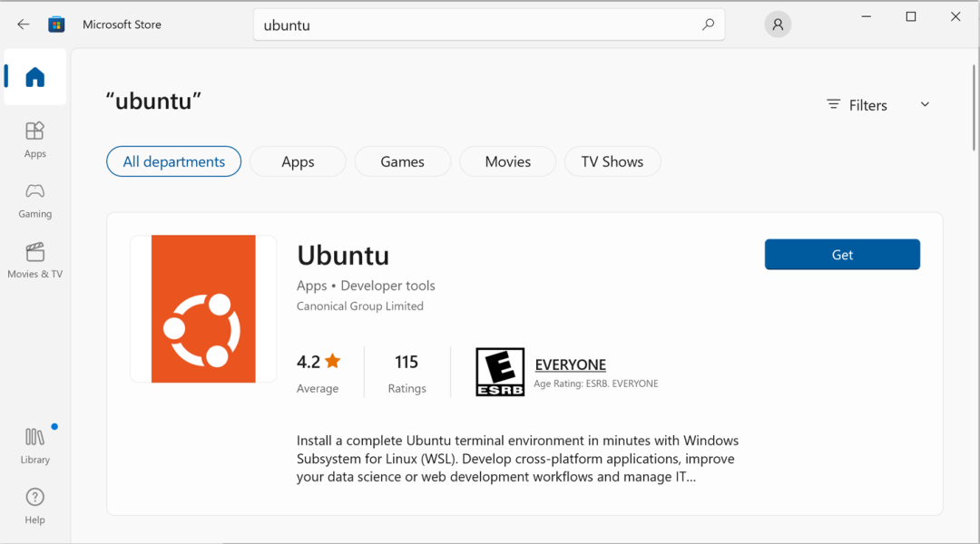Open the user account profile icon

pos(778,24)
